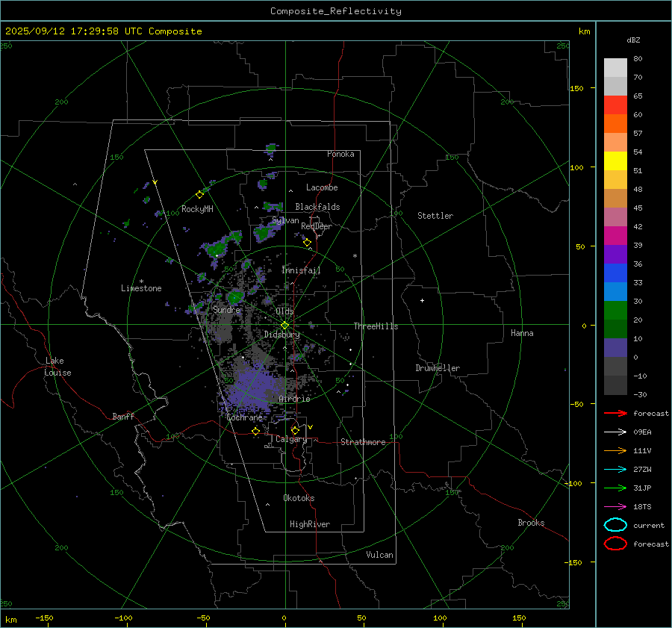The image size is (672, 628).
Task: Select the orange 111V arrow legend icon
Action: pyautogui.click(x=615, y=450)
